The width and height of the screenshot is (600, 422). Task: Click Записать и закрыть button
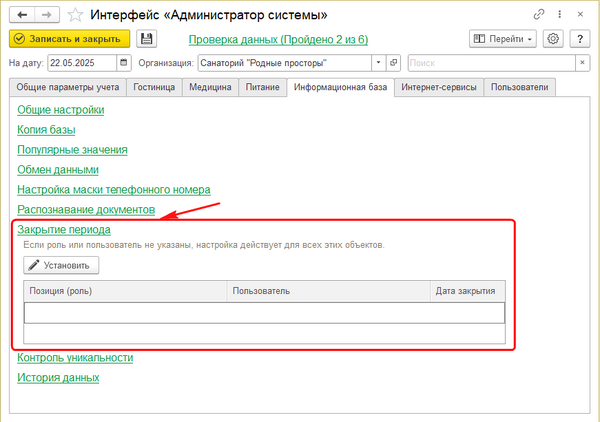[70, 39]
